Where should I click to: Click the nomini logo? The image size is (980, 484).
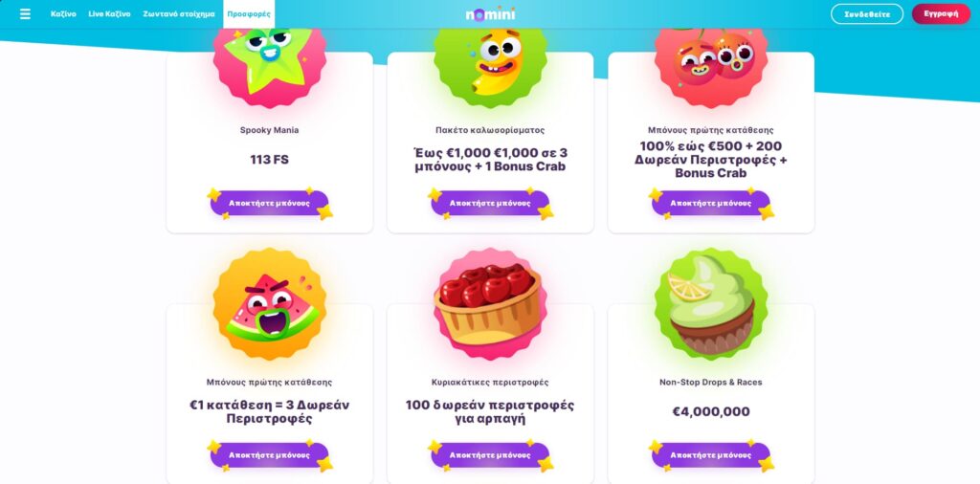[x=491, y=13]
